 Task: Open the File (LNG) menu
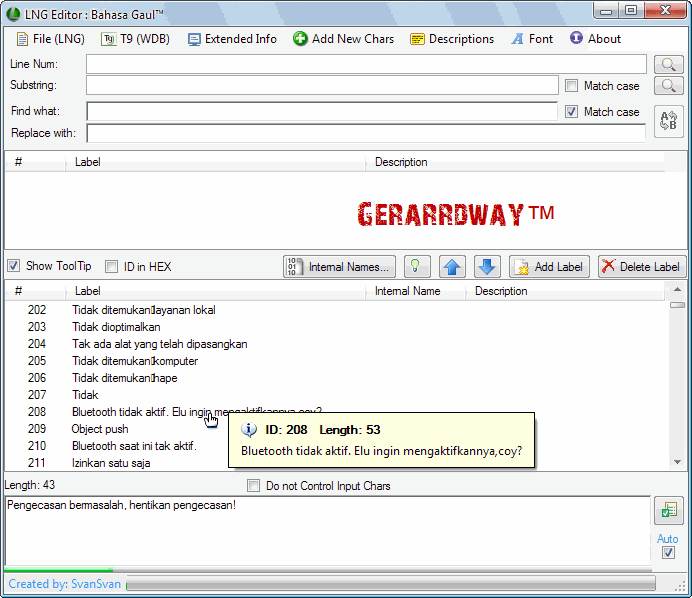[x=50, y=39]
